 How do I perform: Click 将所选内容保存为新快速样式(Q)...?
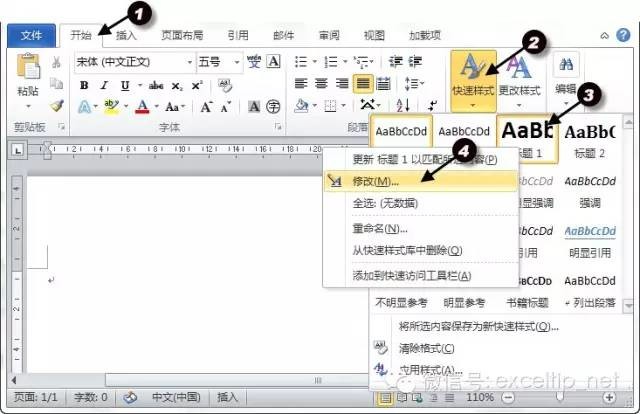(478, 326)
